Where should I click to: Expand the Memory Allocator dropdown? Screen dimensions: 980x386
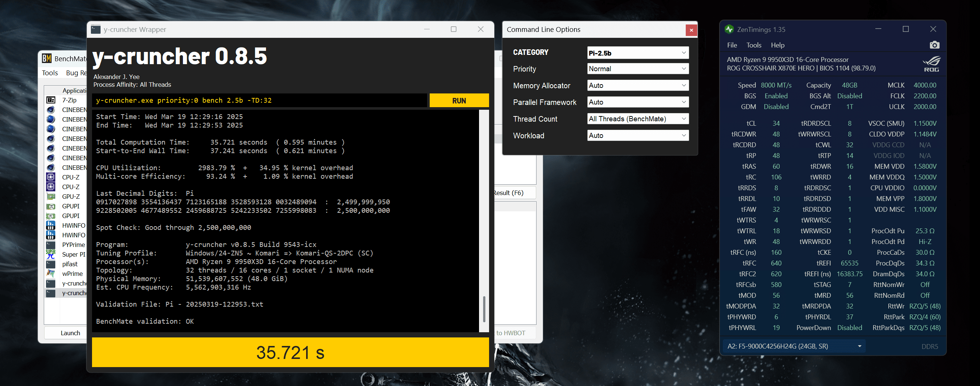click(x=638, y=86)
